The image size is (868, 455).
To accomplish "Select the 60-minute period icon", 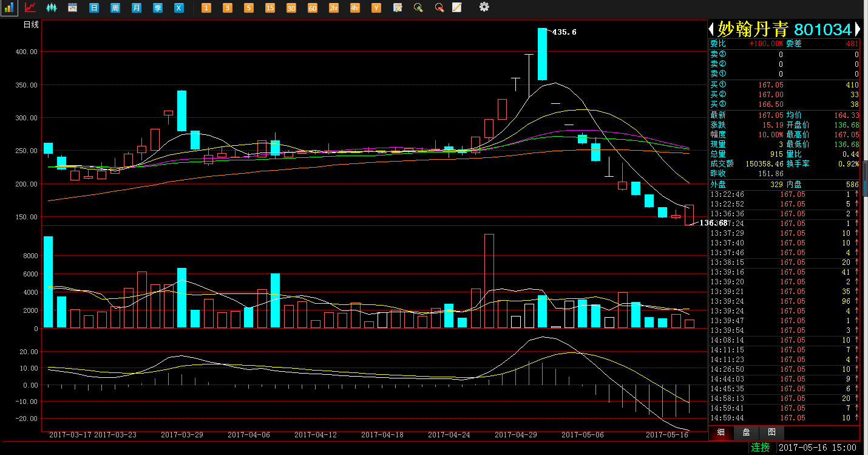I will [313, 8].
